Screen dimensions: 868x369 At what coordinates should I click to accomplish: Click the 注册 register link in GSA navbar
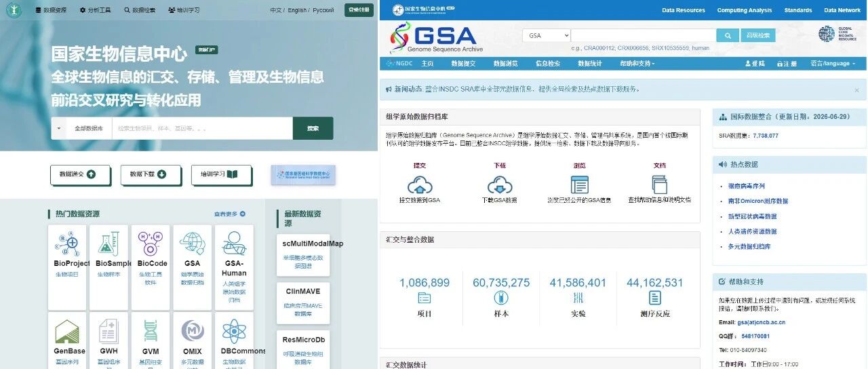click(x=787, y=63)
